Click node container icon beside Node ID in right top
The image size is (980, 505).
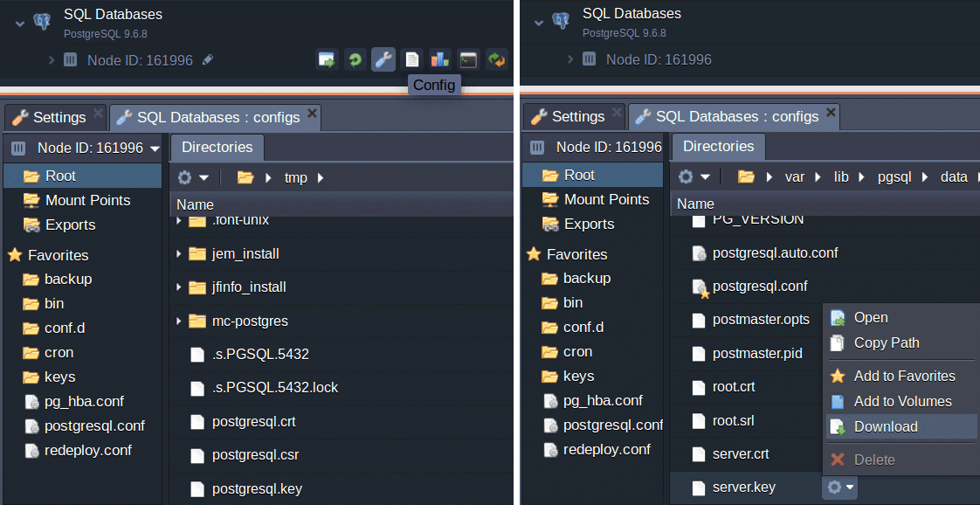pyautogui.click(x=589, y=59)
